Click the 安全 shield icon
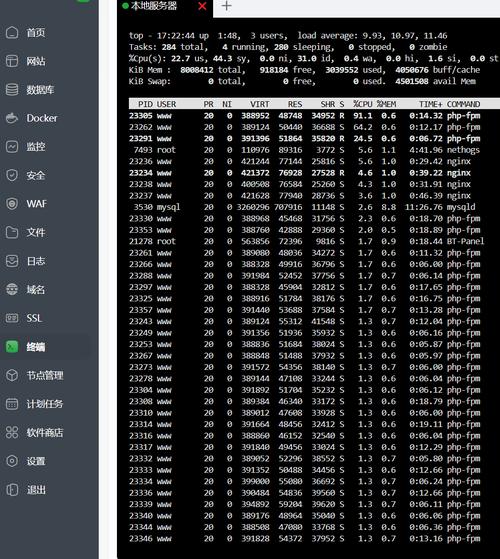 [12, 175]
